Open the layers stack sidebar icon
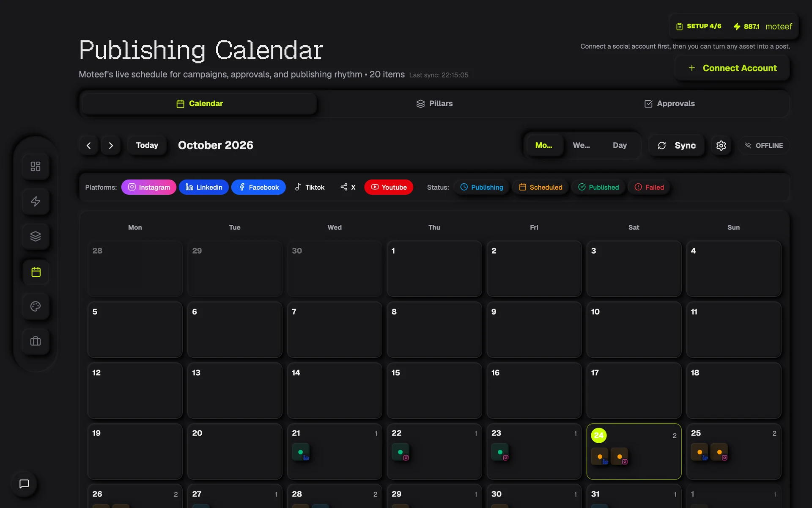 coord(36,236)
